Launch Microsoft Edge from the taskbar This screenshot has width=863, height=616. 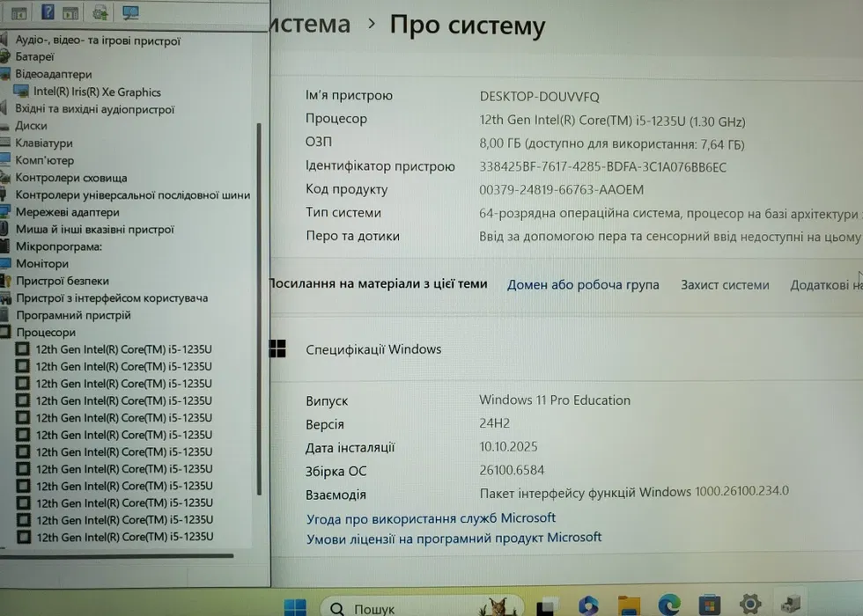[668, 605]
